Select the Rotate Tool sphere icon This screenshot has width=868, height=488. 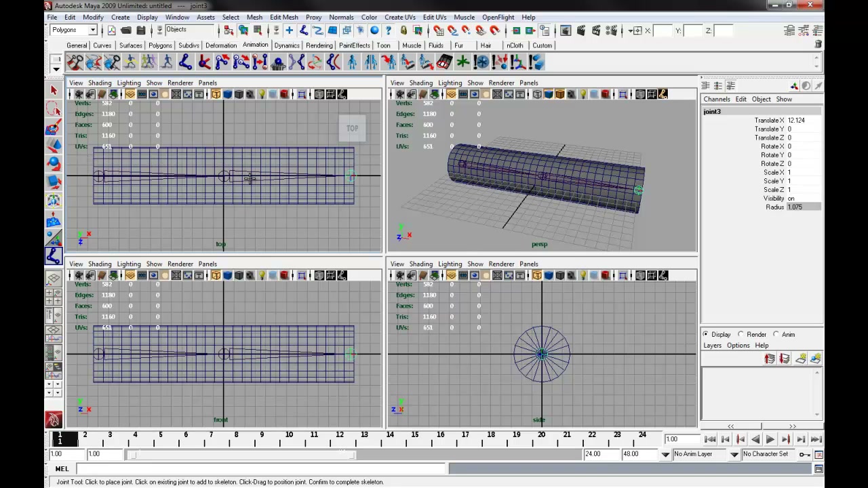tap(54, 164)
